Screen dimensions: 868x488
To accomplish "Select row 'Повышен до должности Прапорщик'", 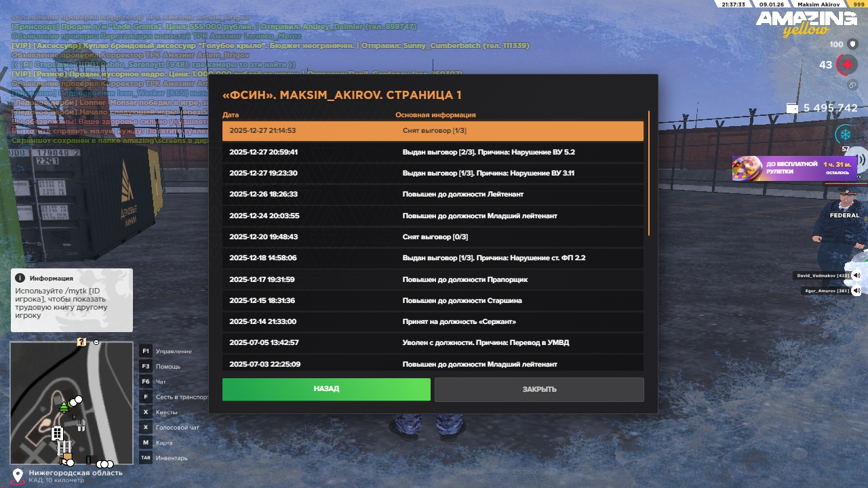I will click(433, 279).
